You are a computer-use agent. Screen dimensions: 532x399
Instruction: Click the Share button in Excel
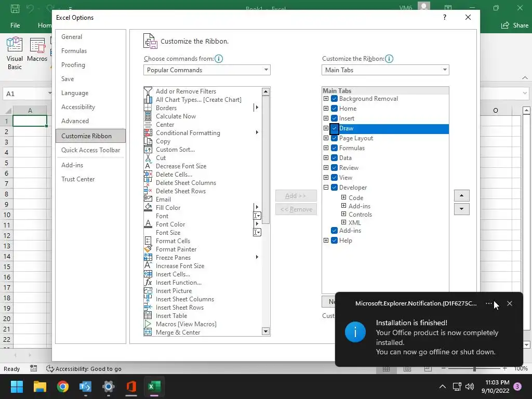point(515,25)
